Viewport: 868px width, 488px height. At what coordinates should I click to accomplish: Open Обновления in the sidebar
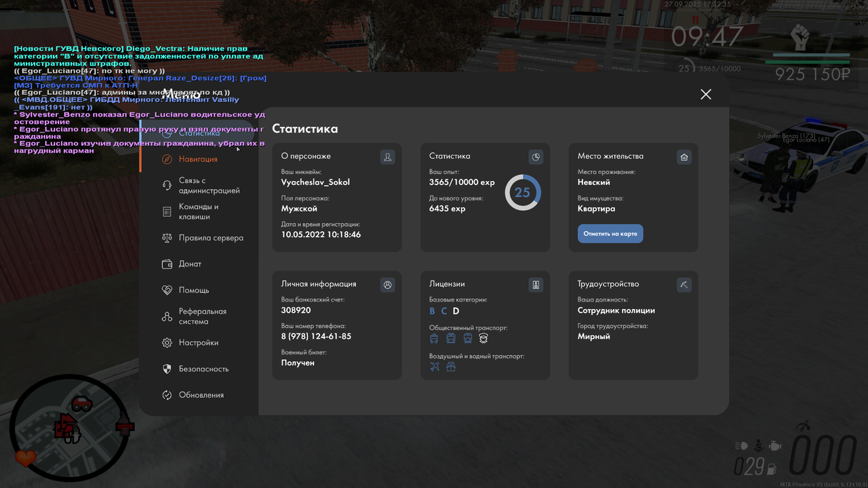click(x=166, y=394)
